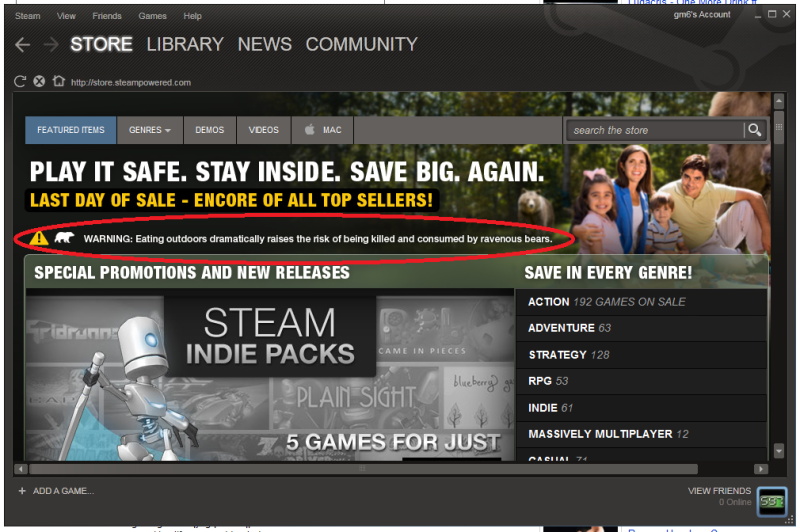The height and width of the screenshot is (532, 800).
Task: Click the yellow warning triangle icon
Action: (x=38, y=238)
